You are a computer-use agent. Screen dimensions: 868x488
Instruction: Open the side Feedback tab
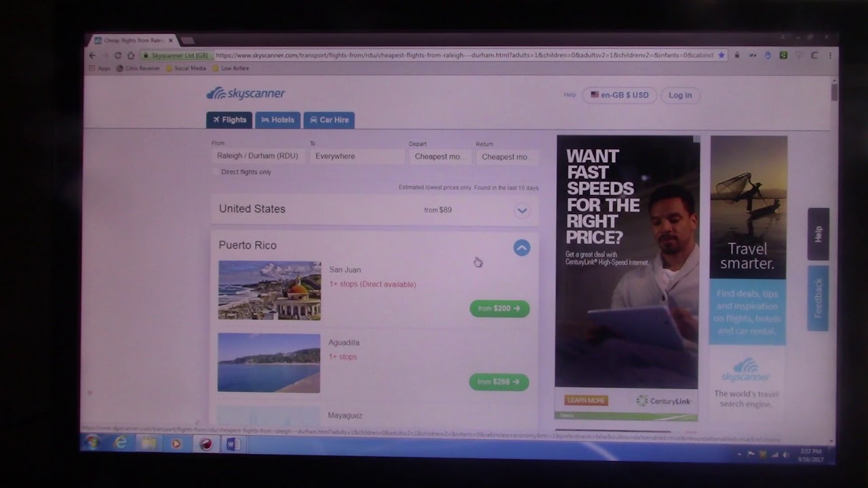click(x=818, y=298)
